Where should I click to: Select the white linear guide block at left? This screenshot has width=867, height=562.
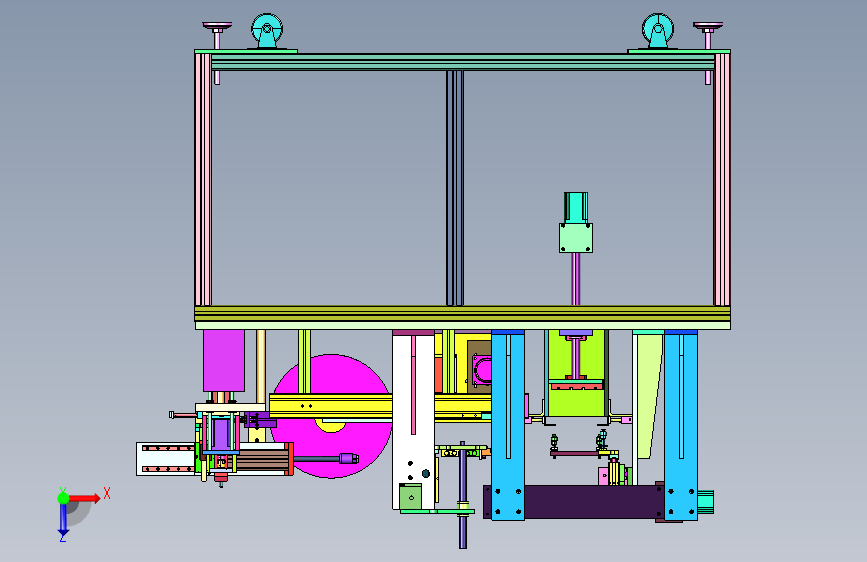[x=165, y=459]
